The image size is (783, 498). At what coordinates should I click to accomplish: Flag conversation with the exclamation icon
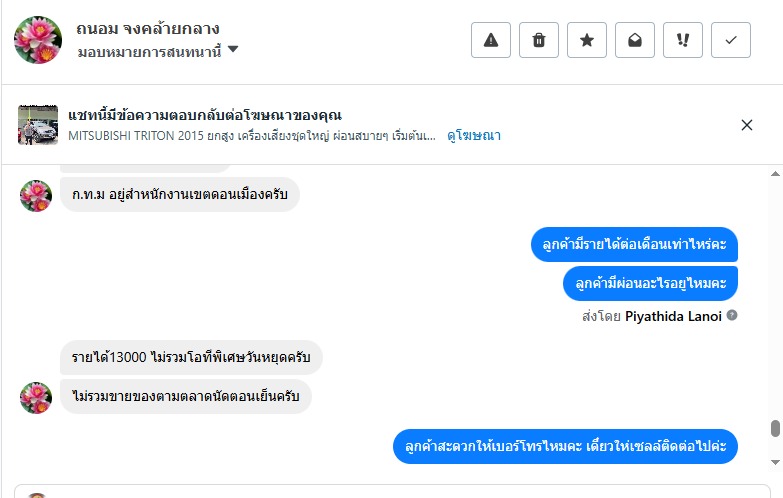tap(683, 40)
